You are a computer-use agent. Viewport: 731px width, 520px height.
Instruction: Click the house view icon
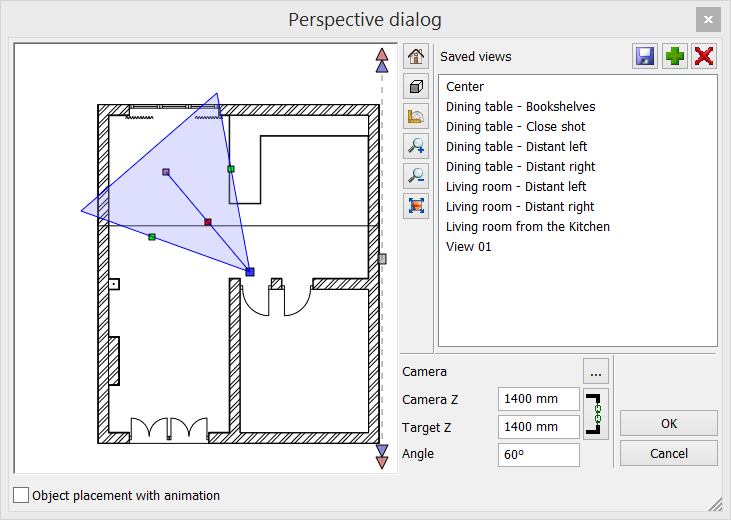click(416, 57)
